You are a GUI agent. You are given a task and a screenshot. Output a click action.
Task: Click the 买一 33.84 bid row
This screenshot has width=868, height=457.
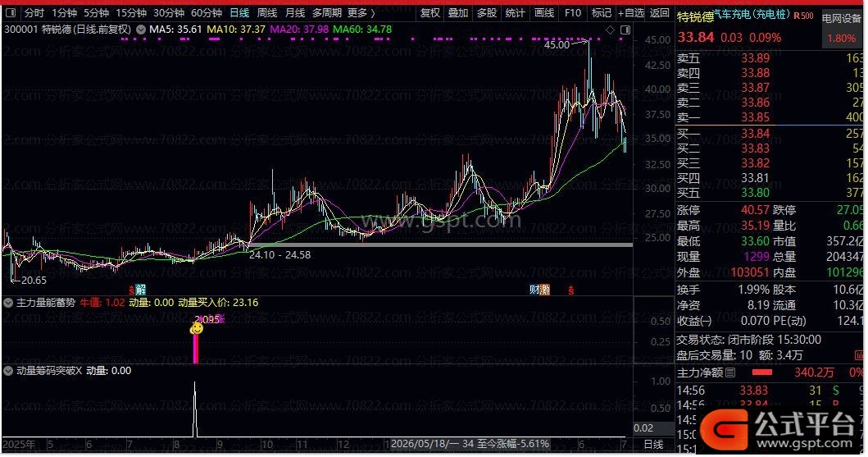pyautogui.click(x=769, y=134)
